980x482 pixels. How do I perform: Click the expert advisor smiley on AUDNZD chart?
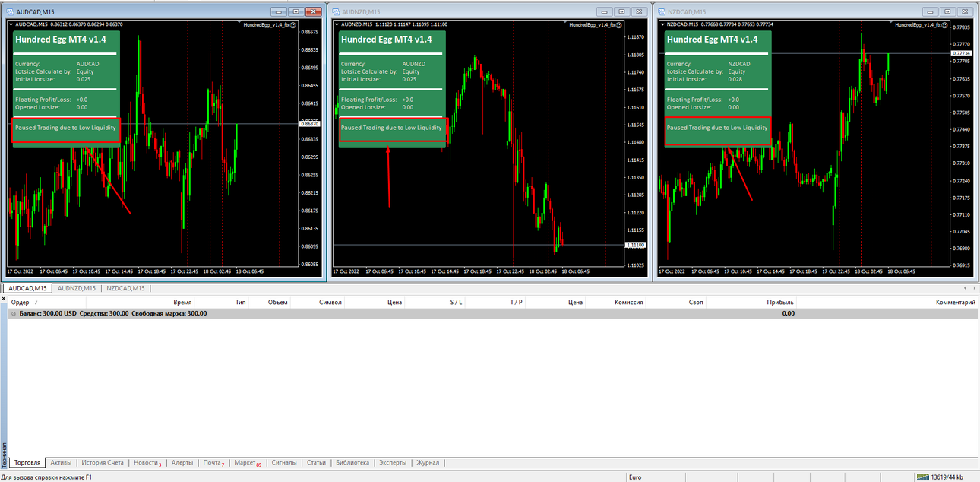click(618, 24)
